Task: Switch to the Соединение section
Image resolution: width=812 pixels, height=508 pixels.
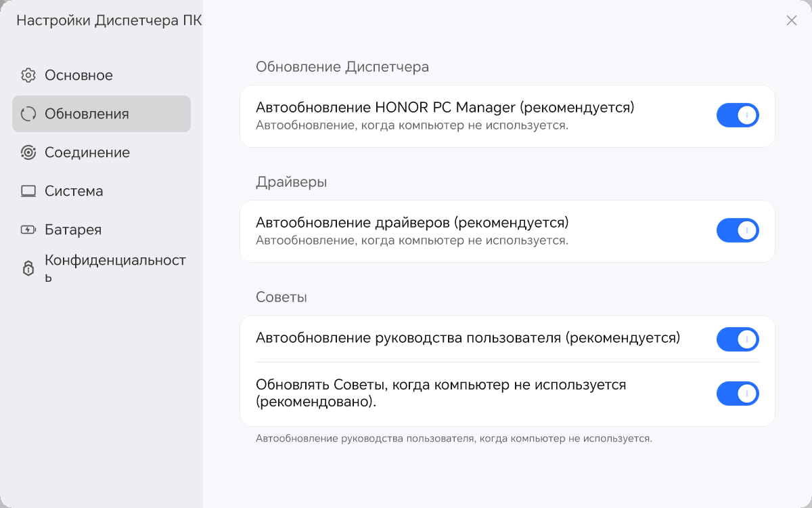Action: click(x=87, y=152)
